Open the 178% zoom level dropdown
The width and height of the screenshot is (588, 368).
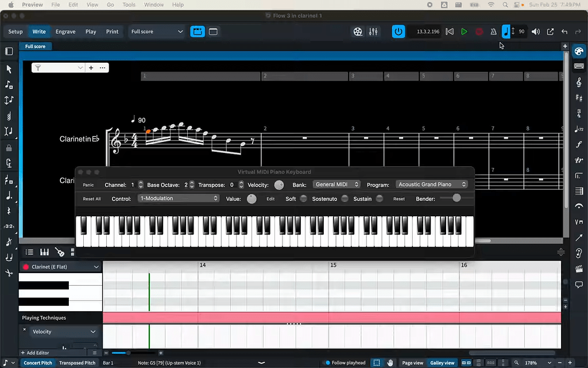tap(537, 363)
